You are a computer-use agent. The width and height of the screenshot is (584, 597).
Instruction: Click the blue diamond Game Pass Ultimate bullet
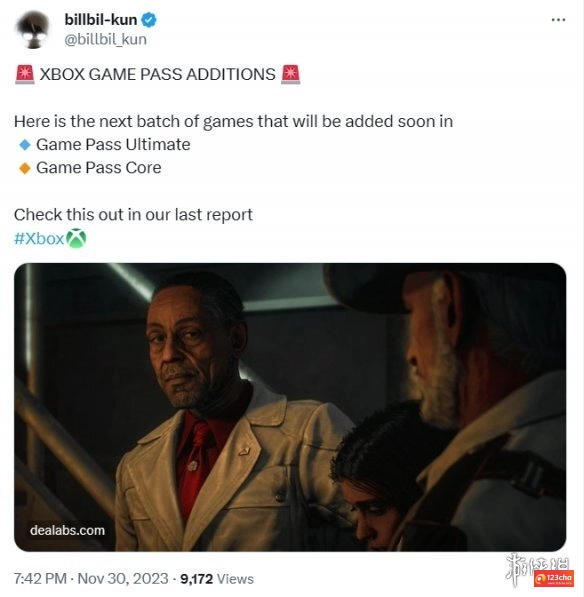(25, 145)
